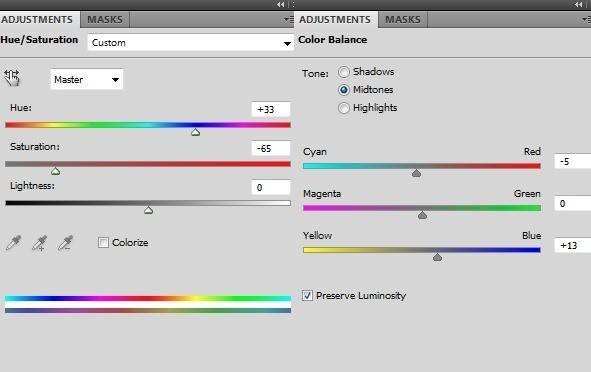Open the Hue/Saturation panel flyout menu
The height and width of the screenshot is (372, 591).
point(288,19)
